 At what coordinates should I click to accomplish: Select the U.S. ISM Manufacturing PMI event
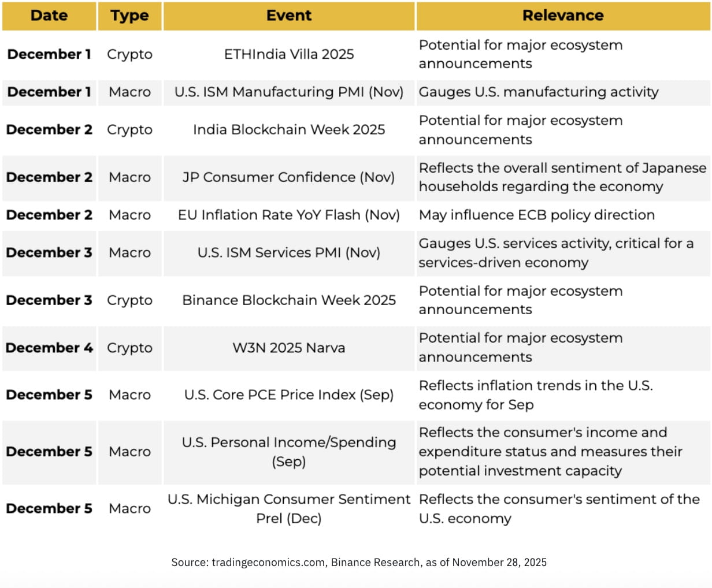pyautogui.click(x=288, y=92)
